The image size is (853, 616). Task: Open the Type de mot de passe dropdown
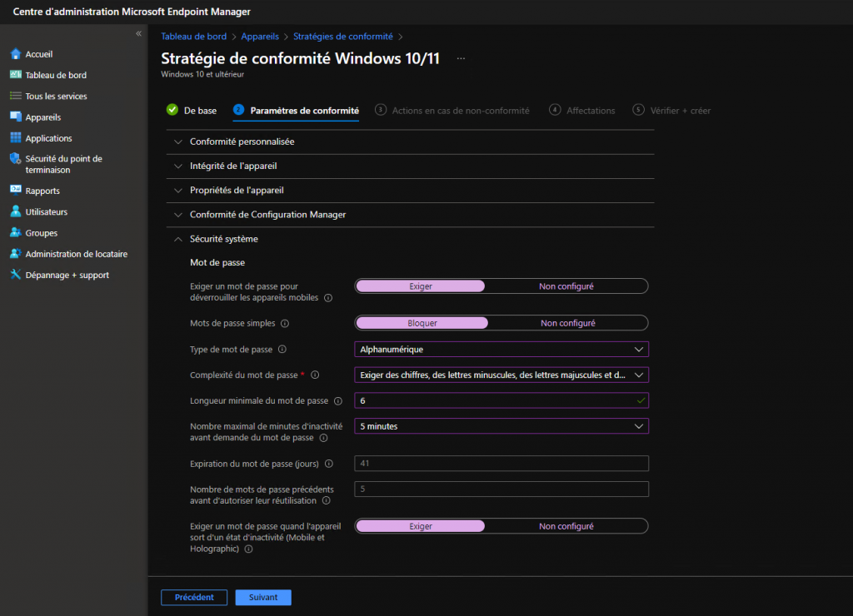coord(501,349)
